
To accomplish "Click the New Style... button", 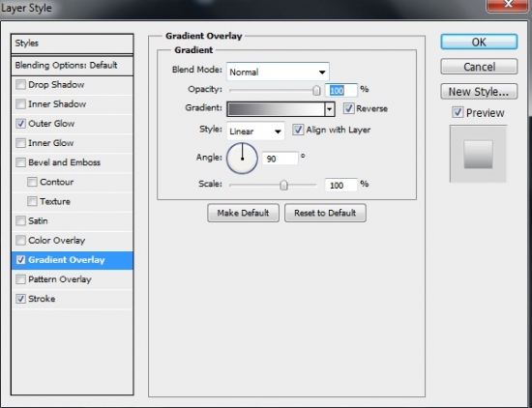I will 479,92.
